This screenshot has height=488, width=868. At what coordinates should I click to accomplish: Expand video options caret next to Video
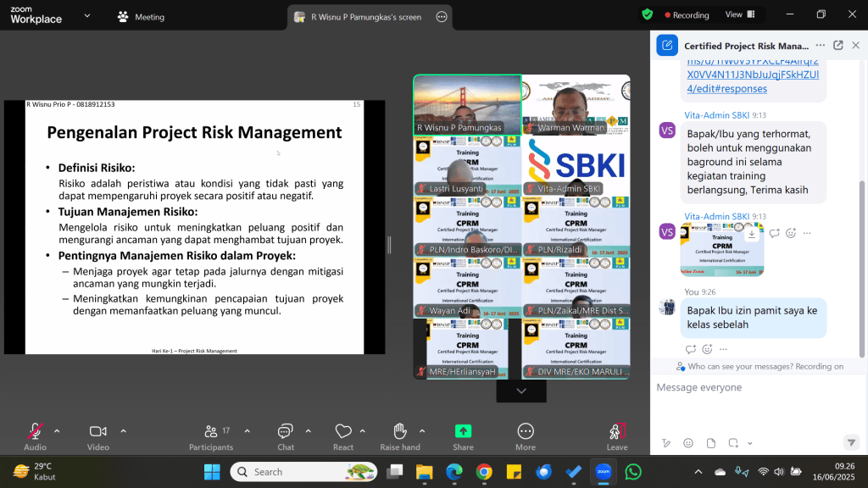coord(124,431)
